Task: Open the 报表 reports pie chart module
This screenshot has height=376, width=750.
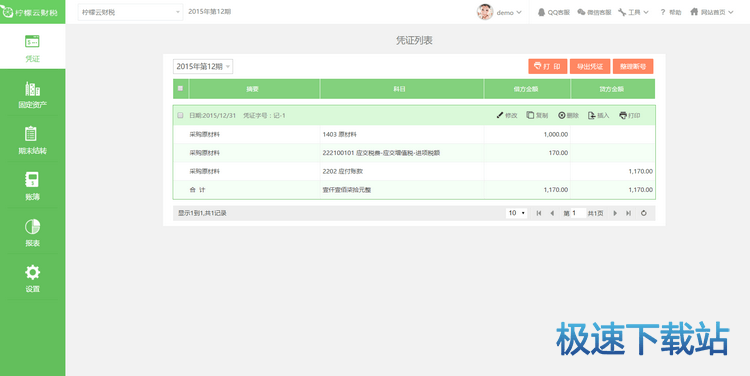Action: tap(33, 232)
